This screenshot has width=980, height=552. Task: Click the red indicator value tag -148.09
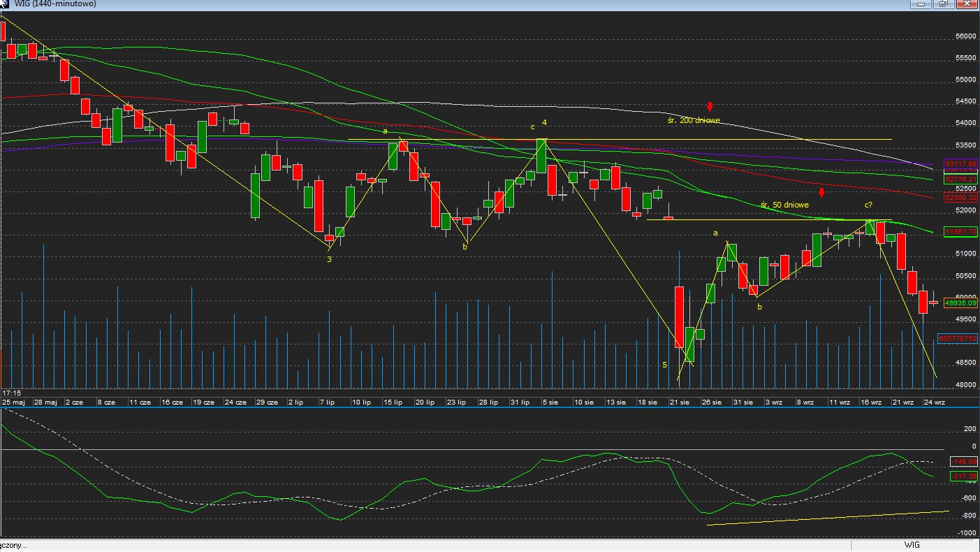coord(963,462)
